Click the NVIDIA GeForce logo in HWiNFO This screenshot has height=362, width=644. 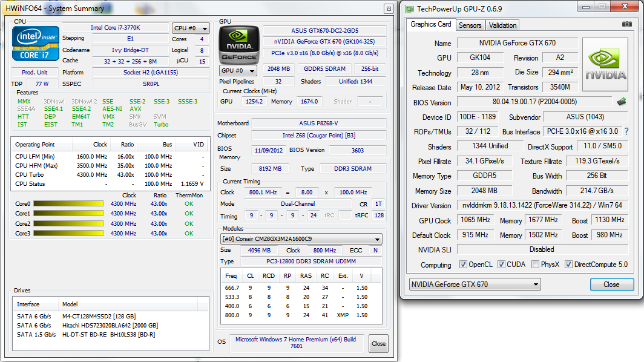point(239,44)
